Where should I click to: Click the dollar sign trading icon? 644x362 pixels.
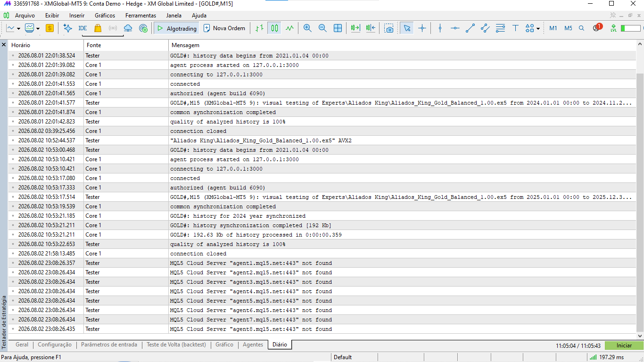(x=50, y=28)
